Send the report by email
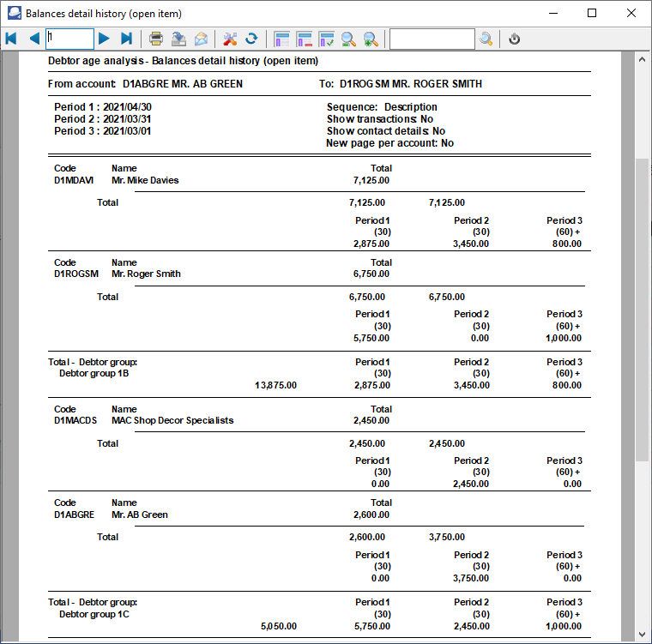The height and width of the screenshot is (644, 652). pyautogui.click(x=201, y=39)
